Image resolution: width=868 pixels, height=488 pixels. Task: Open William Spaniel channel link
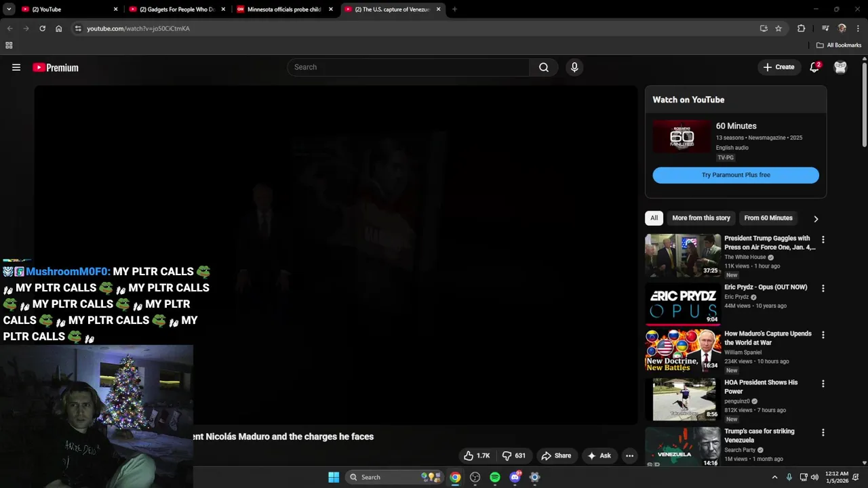[x=743, y=352]
